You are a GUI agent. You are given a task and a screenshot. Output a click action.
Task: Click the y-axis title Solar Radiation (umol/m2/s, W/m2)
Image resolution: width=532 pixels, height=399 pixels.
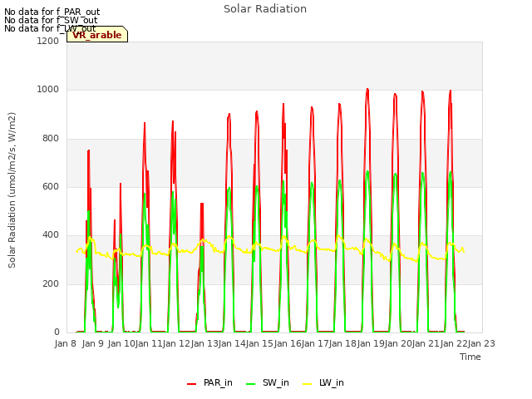click(12, 190)
